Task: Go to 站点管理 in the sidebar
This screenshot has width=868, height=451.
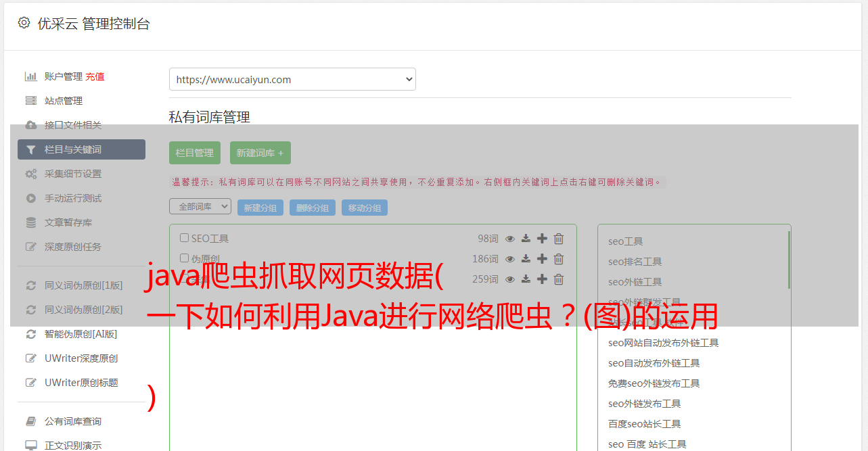Action: 64,101
